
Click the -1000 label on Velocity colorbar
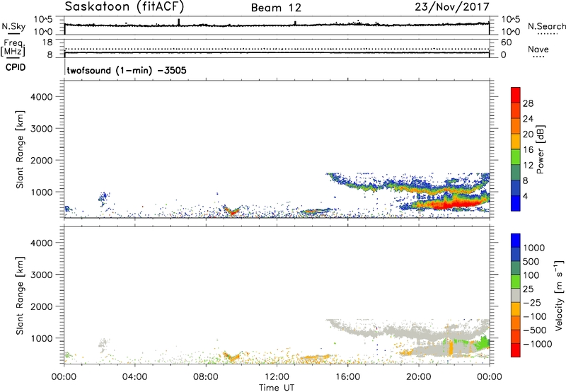click(x=538, y=344)
